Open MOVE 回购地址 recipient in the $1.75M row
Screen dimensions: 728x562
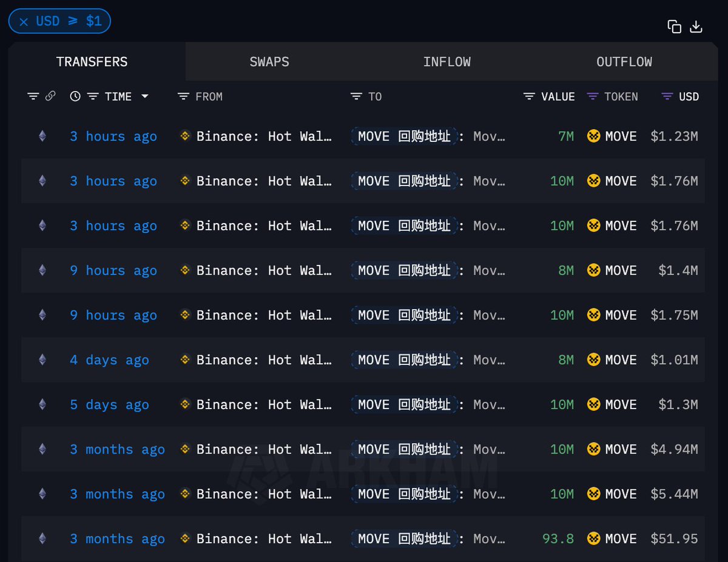tap(404, 315)
